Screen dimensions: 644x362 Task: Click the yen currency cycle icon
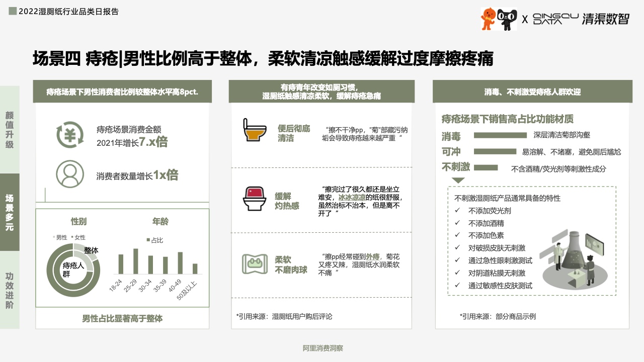(x=70, y=135)
